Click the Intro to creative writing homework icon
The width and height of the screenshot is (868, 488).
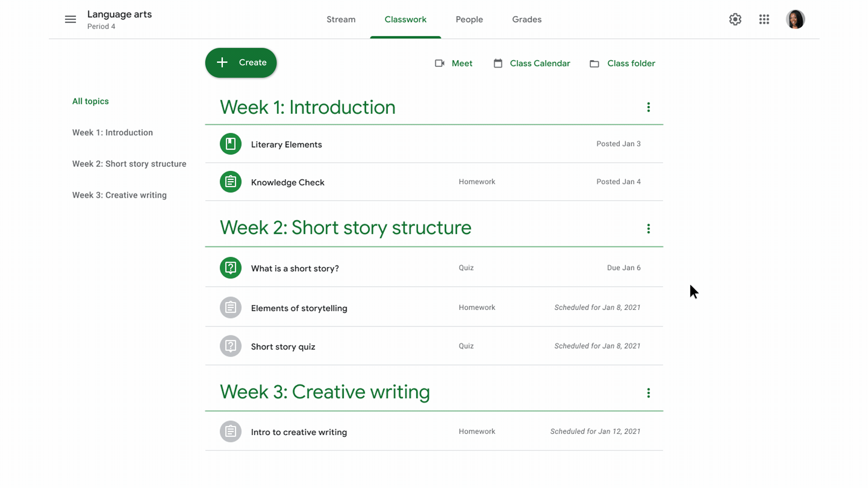[x=230, y=432]
